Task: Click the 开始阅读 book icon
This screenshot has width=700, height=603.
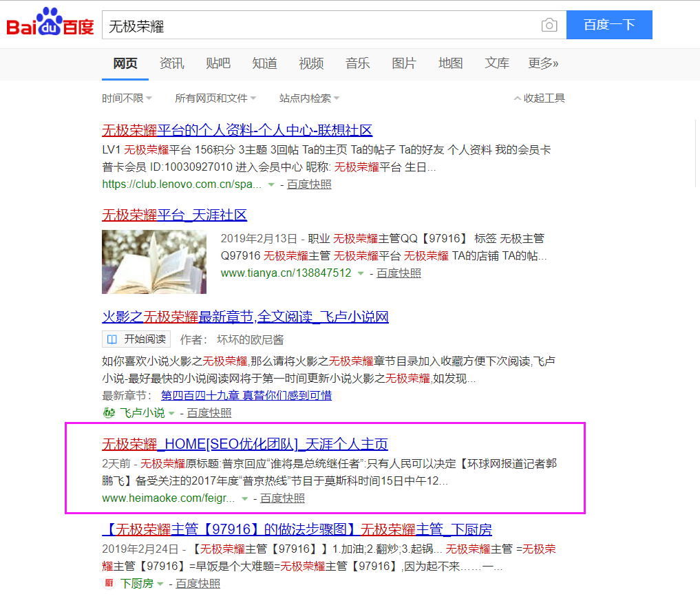Action: (112, 339)
